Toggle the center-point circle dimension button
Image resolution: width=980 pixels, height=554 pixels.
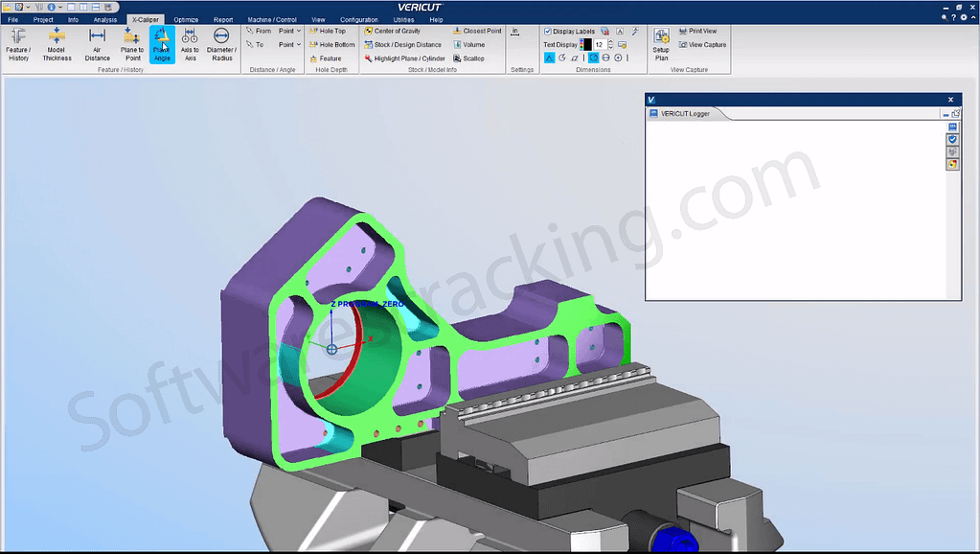click(x=618, y=58)
